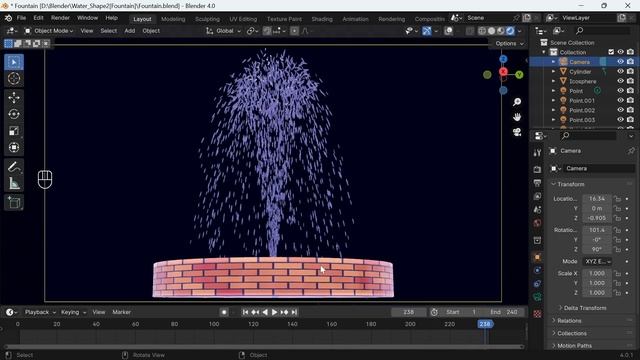640x360 pixels.
Task: Open the Keying dropdown in timeline
Action: coord(73,312)
